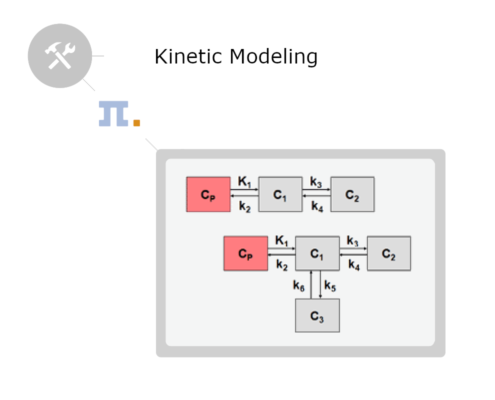Screen dimensions: 495x400
Task: Click the gray border of the diagram thumbnail
Action: [x=301, y=154]
